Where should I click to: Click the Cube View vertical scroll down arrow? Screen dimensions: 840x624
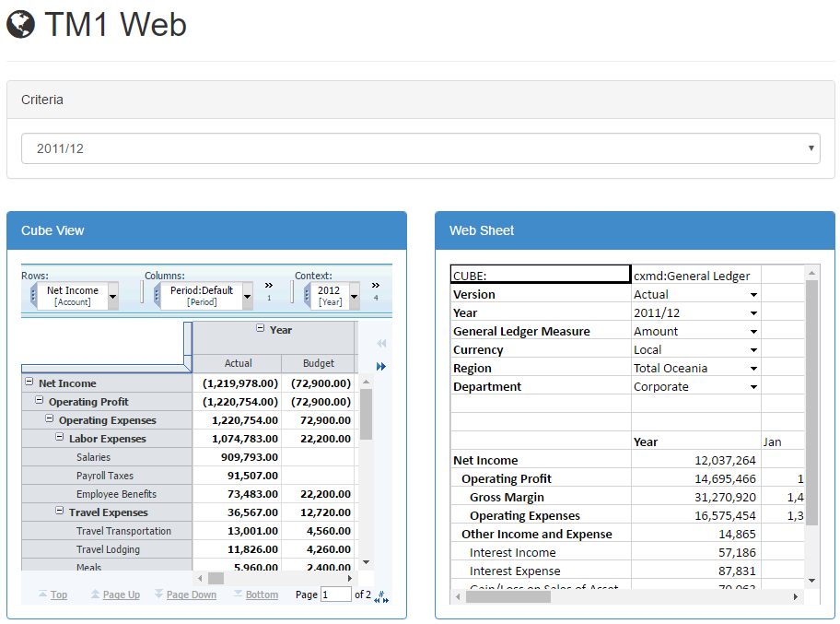(366, 562)
